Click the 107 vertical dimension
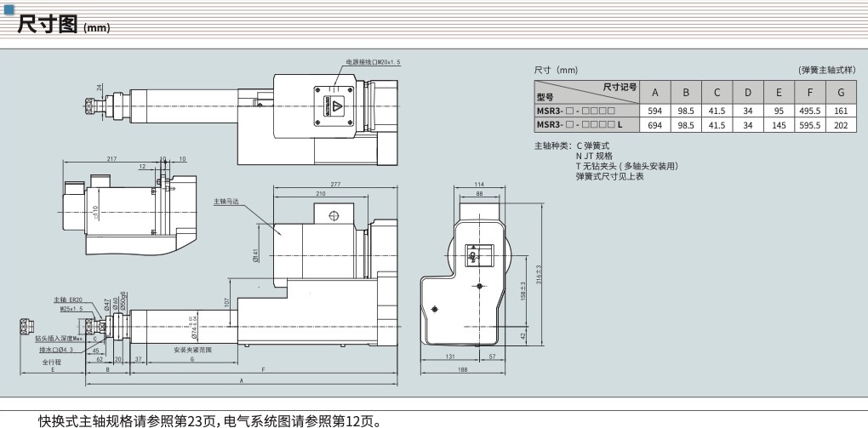 coord(226,303)
